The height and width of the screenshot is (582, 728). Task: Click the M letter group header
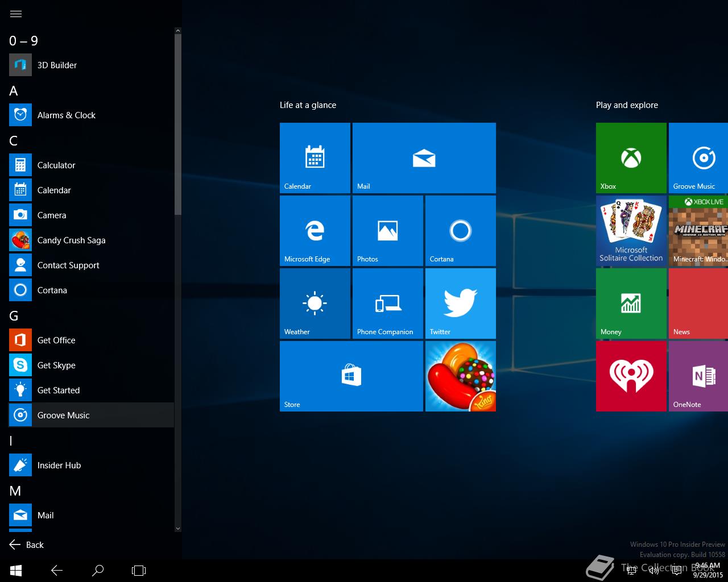pyautogui.click(x=15, y=491)
